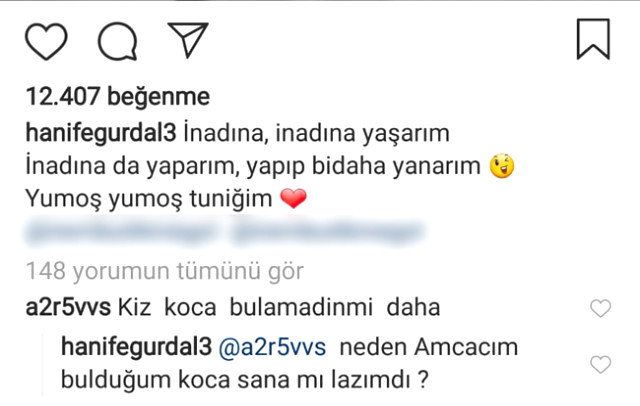Share post with paper plane icon
Screen dimensions: 640x406
188,39
